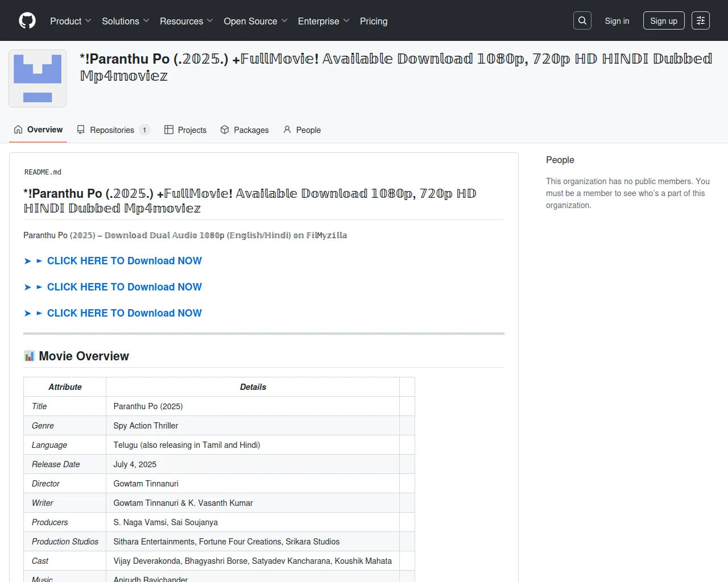The width and height of the screenshot is (728, 582).
Task: Click the person icon beside People
Action: (287, 130)
